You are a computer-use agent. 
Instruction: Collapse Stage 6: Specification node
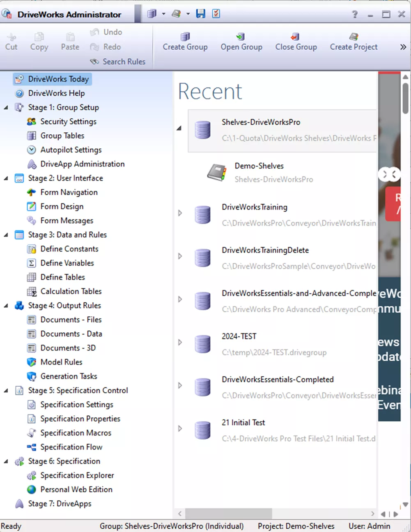coord(6,461)
